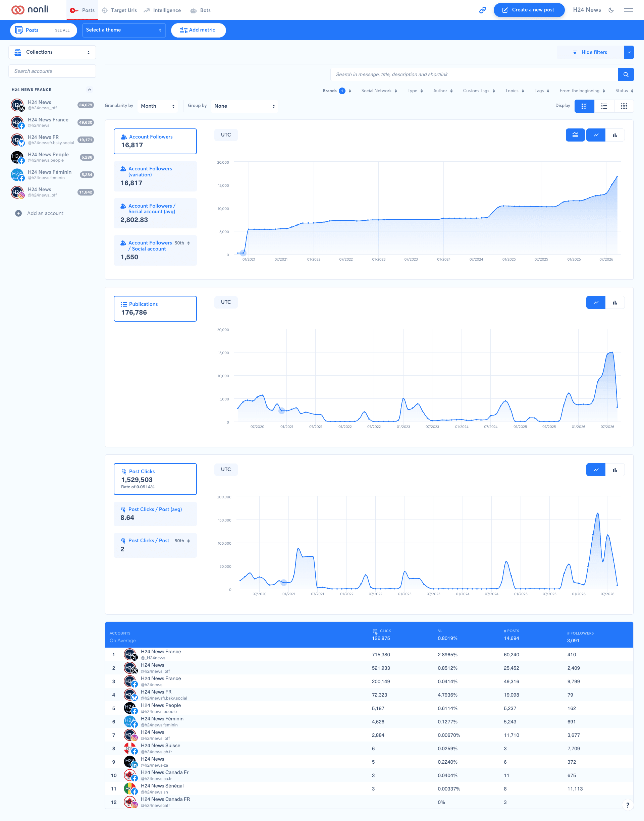Switch to compact list display view

click(604, 106)
